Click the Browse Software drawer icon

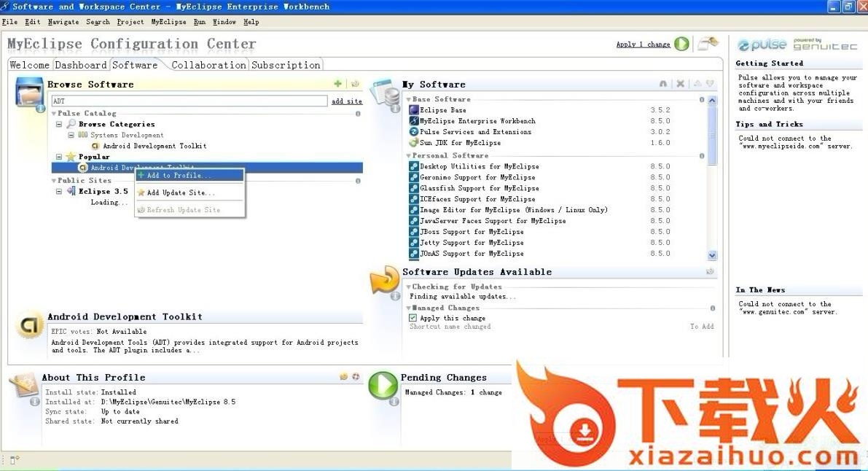click(29, 93)
